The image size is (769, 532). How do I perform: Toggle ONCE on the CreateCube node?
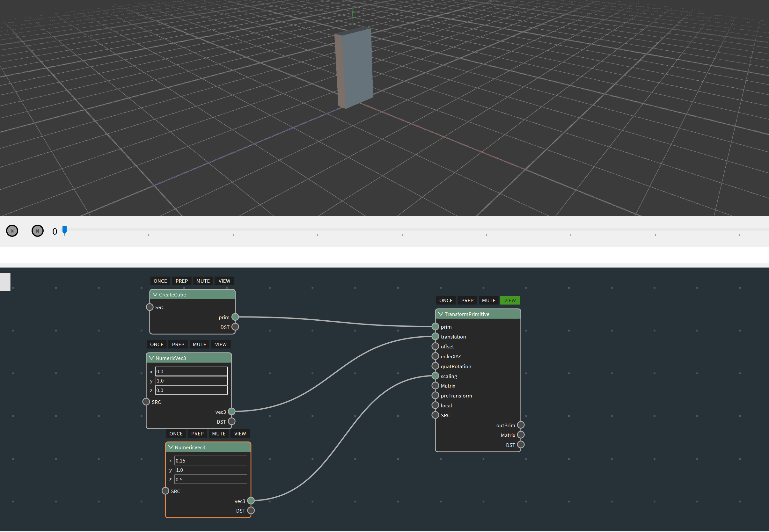tap(160, 281)
